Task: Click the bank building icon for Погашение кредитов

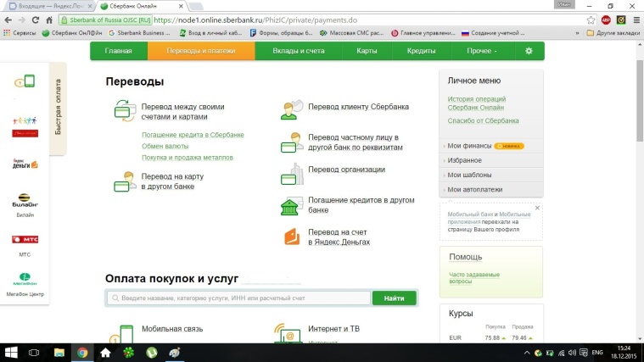Action: (293, 205)
